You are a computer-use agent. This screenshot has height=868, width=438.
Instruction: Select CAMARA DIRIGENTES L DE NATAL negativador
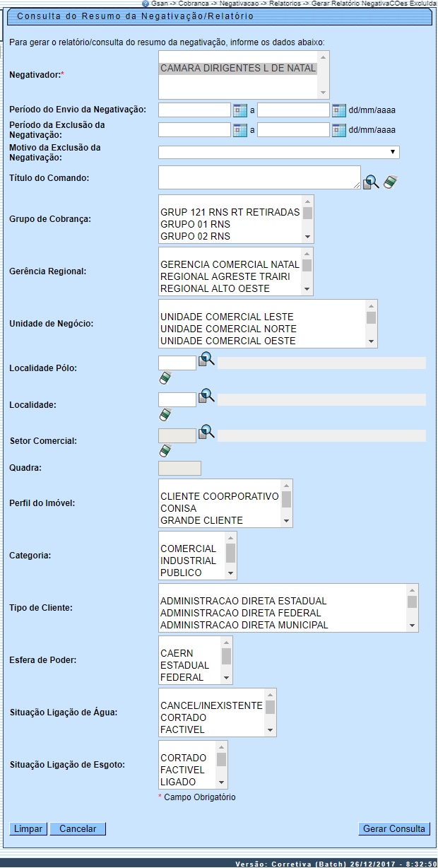click(238, 69)
